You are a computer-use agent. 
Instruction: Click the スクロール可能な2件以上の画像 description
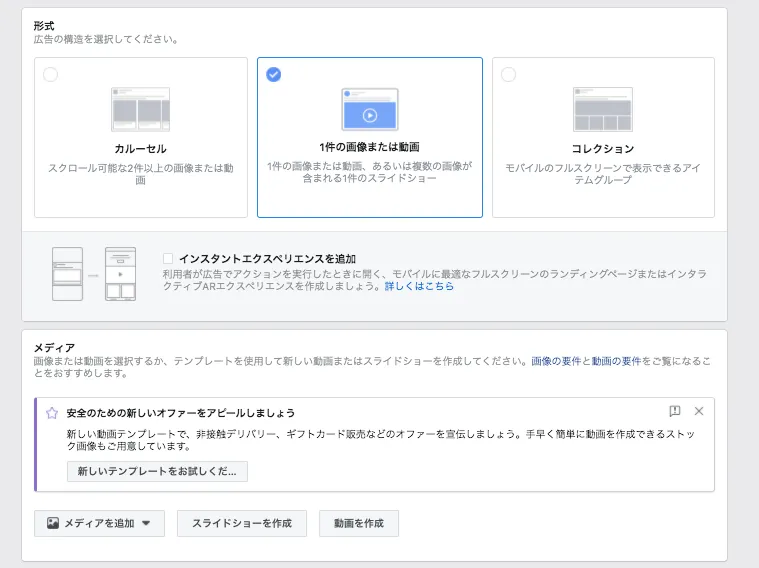[x=140, y=174]
